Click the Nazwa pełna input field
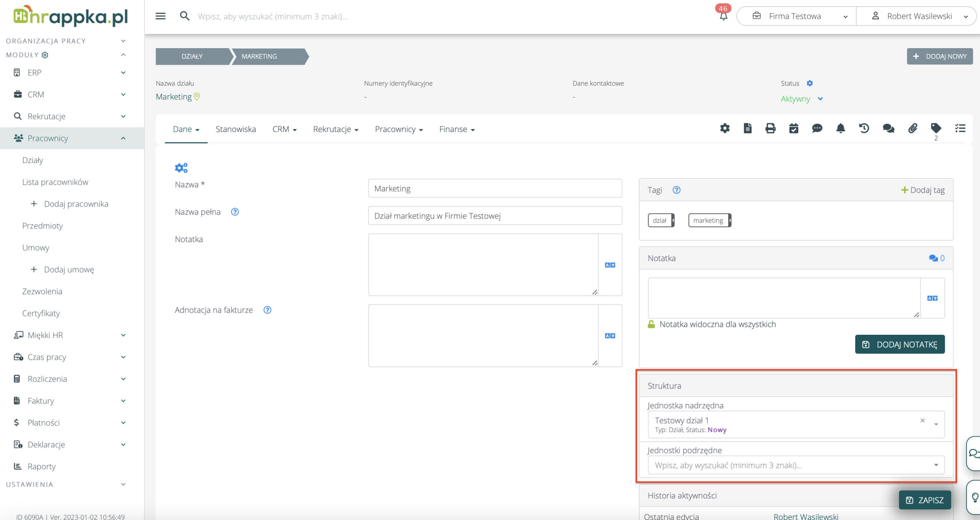 click(495, 216)
